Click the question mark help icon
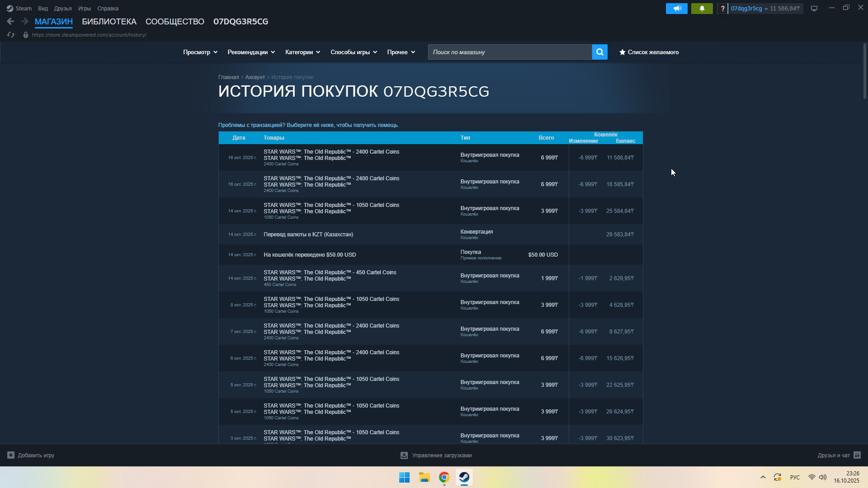The width and height of the screenshot is (868, 488). click(x=722, y=9)
